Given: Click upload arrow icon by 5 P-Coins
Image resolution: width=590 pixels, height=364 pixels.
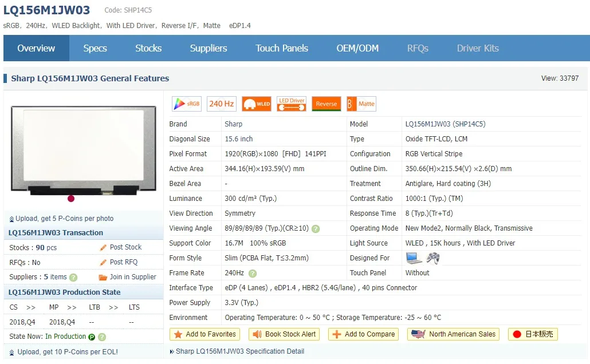Looking at the screenshot, I should click(x=11, y=219).
